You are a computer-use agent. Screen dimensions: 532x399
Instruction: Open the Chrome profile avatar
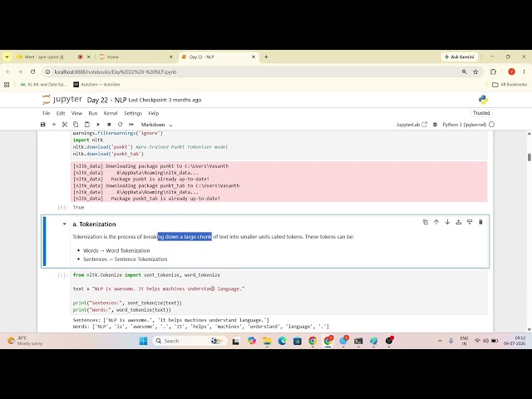click(x=511, y=72)
